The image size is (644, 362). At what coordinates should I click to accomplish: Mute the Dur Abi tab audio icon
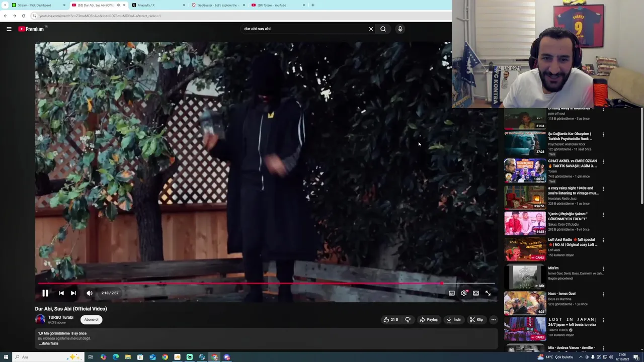coord(118,5)
